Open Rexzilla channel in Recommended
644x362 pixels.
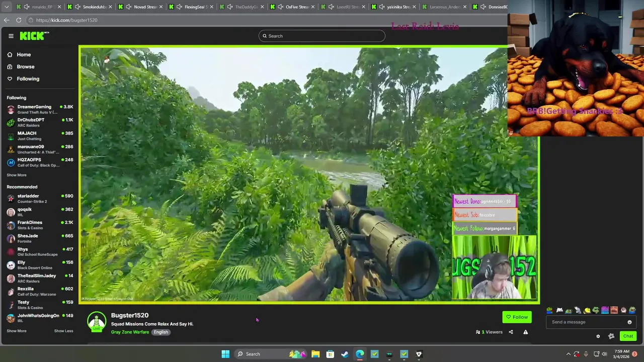click(40, 291)
